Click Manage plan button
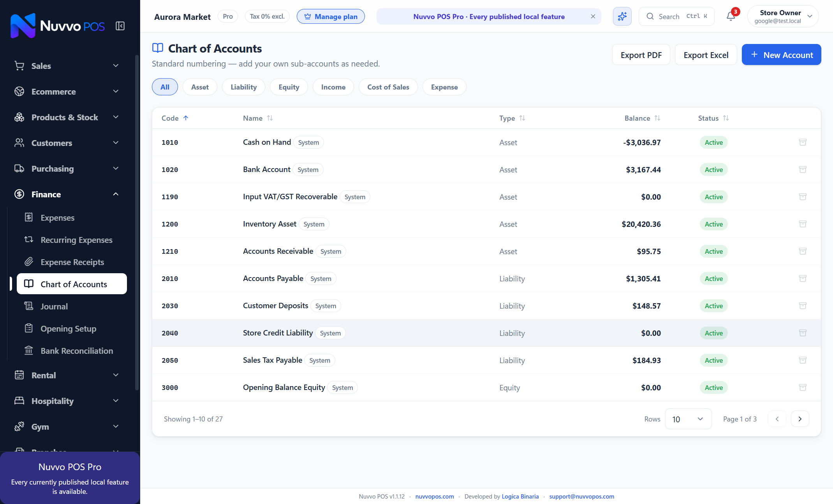The height and width of the screenshot is (504, 833). pos(331,16)
